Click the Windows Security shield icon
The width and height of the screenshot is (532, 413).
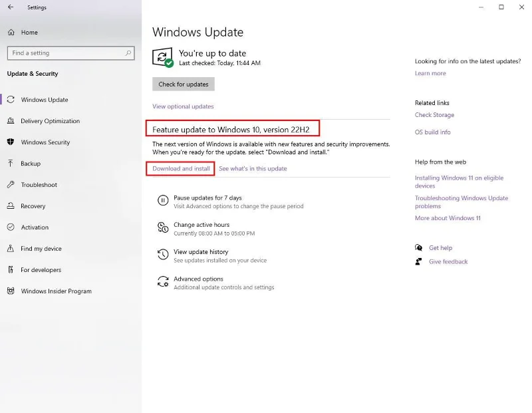(11, 142)
